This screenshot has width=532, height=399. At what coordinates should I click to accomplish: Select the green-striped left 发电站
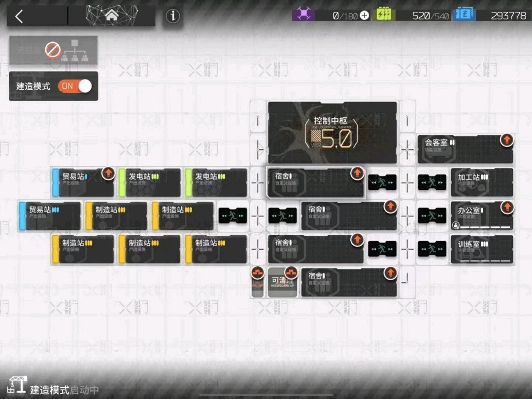(x=149, y=182)
